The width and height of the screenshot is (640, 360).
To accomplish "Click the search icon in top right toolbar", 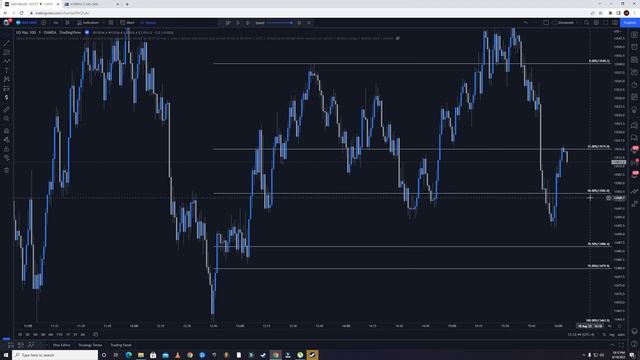I will [587, 23].
